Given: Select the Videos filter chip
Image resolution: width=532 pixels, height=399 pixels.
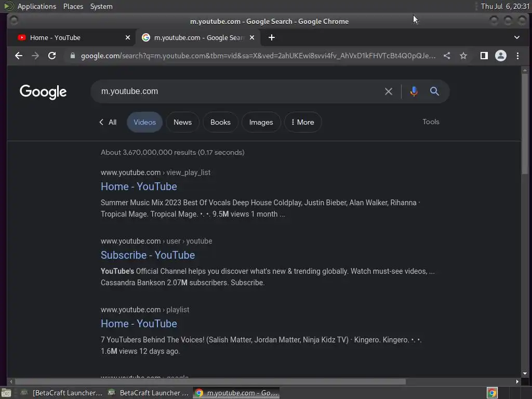Looking at the screenshot, I should point(144,122).
